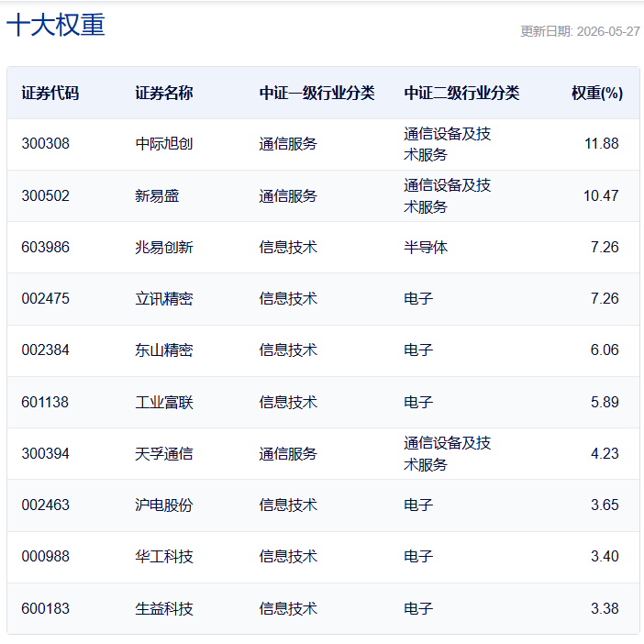Click the weight value 11.88
This screenshot has width=644, height=644.
[x=601, y=144]
